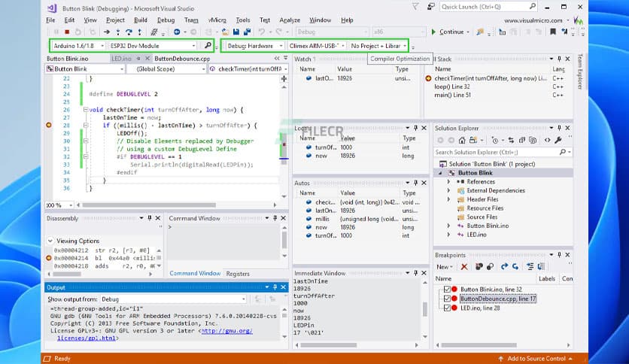Image resolution: width=629 pixels, height=364 pixels.
Task: Switch to the Registers tab
Action: 238,274
